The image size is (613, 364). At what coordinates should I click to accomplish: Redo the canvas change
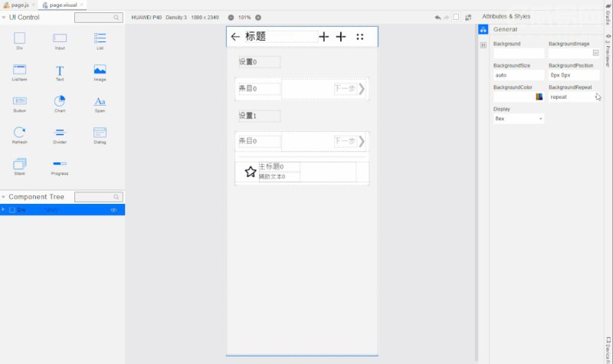point(446,18)
